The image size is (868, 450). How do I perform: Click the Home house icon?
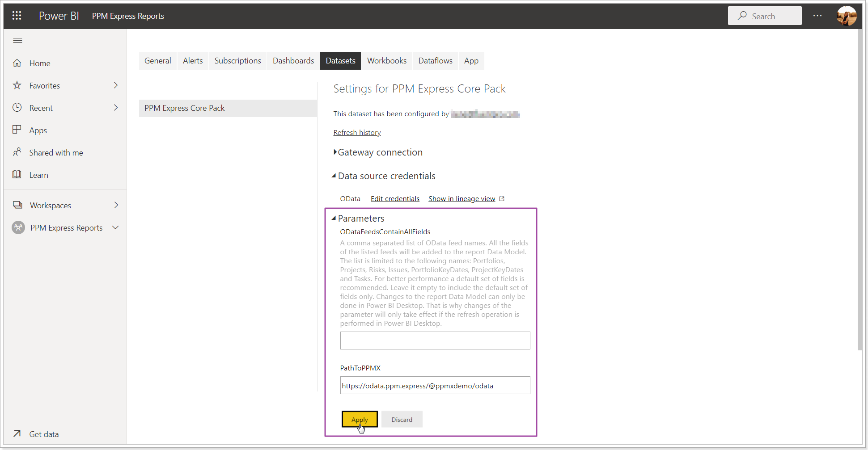tap(17, 63)
